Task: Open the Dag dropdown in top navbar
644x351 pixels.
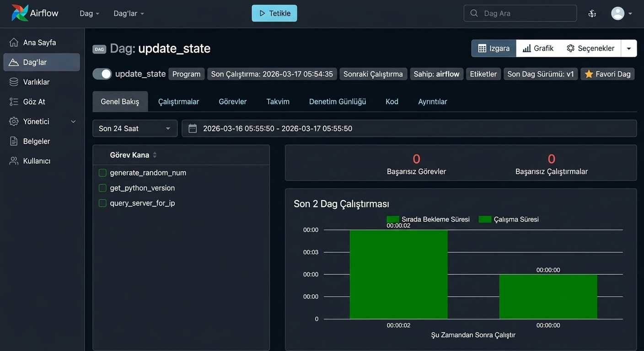Action: tap(89, 13)
